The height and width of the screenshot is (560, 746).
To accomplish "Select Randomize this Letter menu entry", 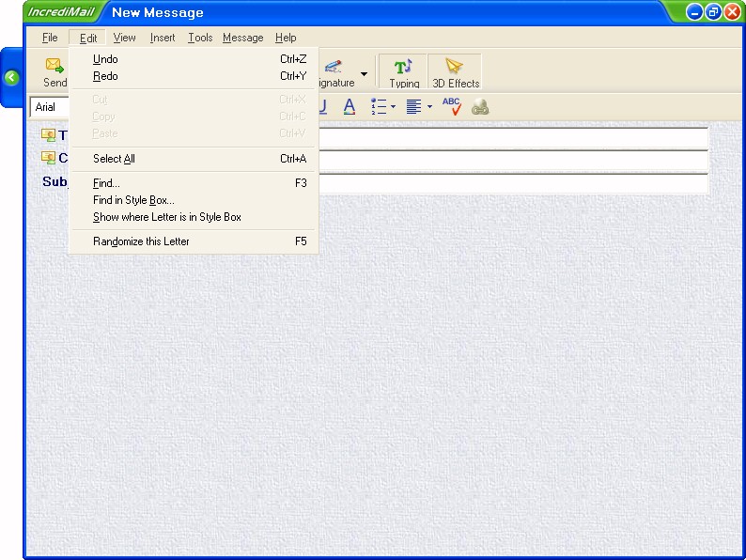I will click(141, 241).
